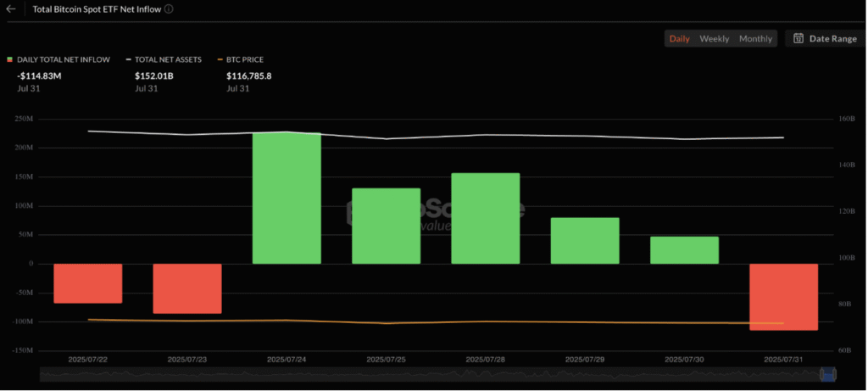Toggle Total Net Assets legend line

coord(164,59)
